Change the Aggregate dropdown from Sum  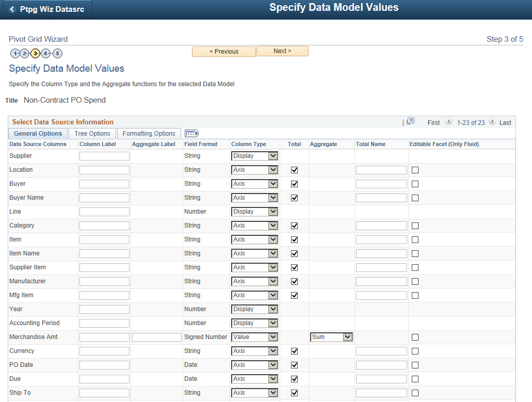(331, 336)
